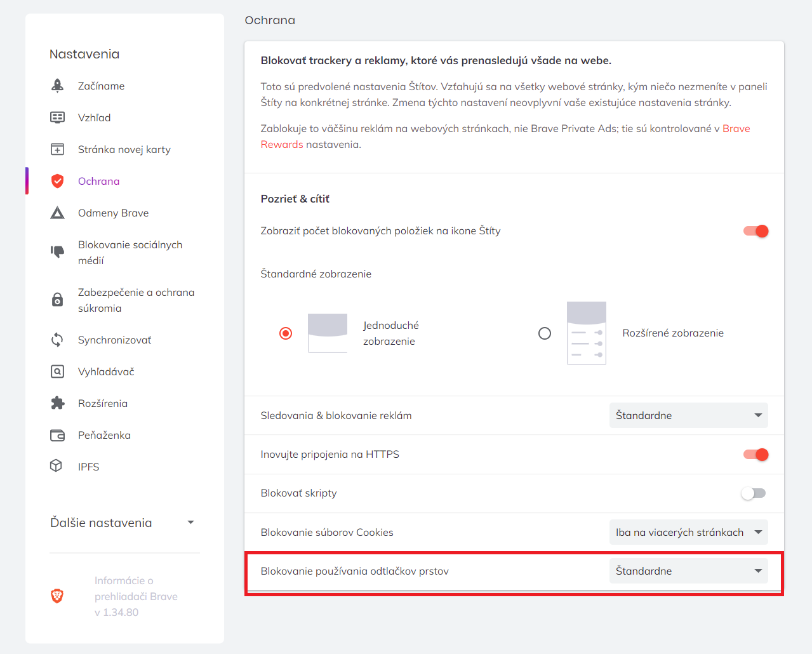Click the sync arrows icon
812x654 pixels.
pos(57,340)
